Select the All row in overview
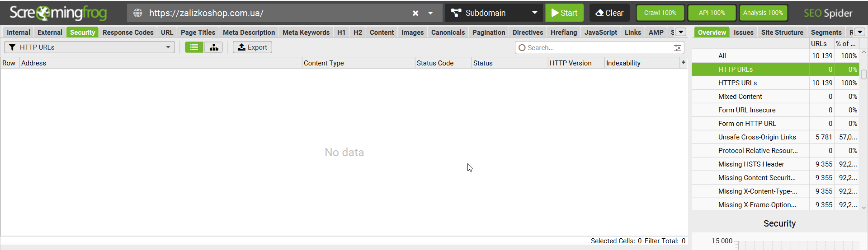The height and width of the screenshot is (250, 868). click(x=775, y=56)
